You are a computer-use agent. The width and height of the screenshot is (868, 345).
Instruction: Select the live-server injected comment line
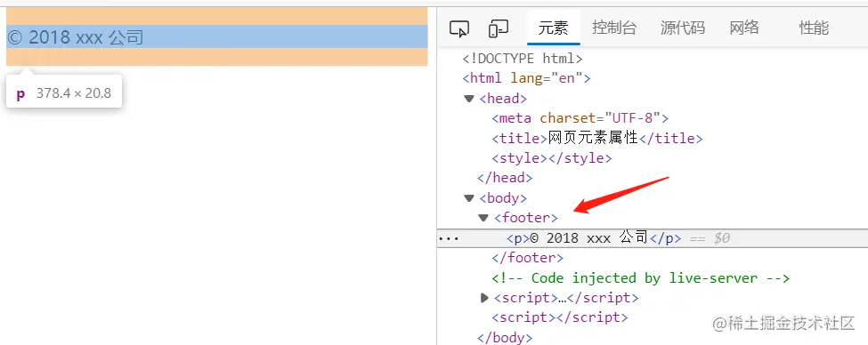click(x=640, y=277)
